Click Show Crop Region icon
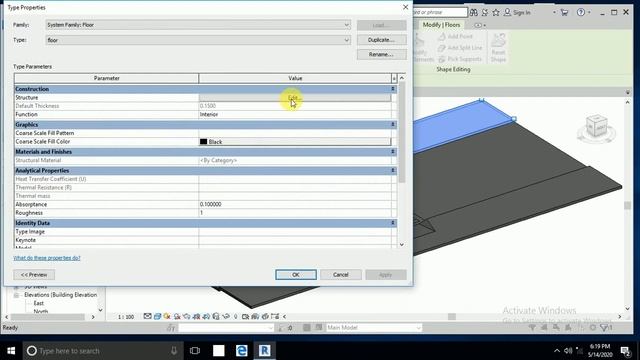 (206, 316)
